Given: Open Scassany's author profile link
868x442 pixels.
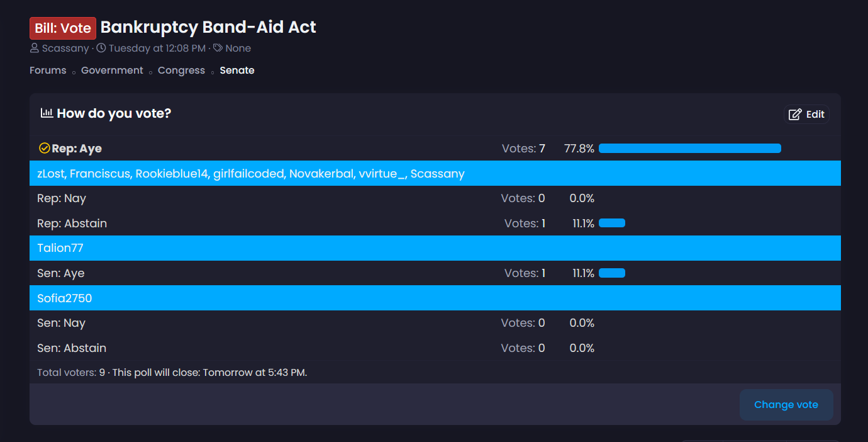Looking at the screenshot, I should [x=65, y=48].
